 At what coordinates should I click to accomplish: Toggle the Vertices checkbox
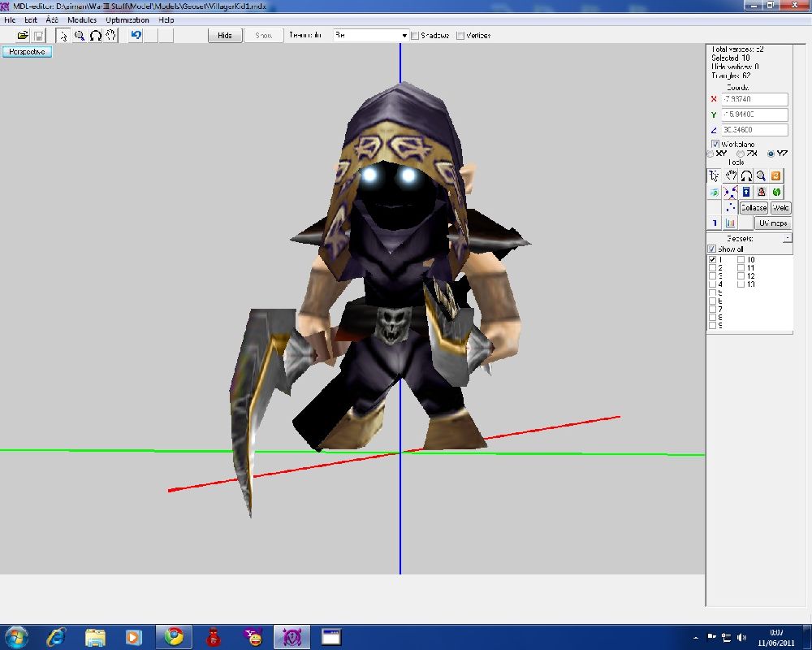[x=460, y=36]
